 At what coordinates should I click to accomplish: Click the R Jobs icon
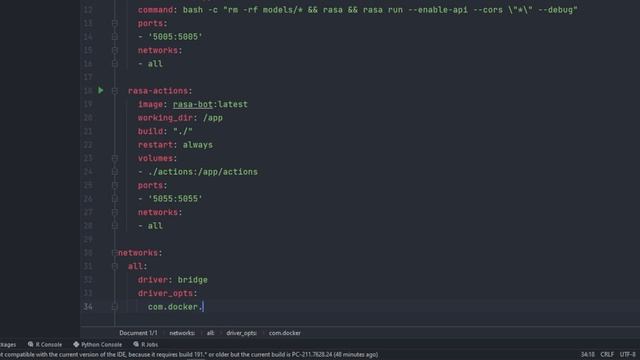tap(136, 344)
